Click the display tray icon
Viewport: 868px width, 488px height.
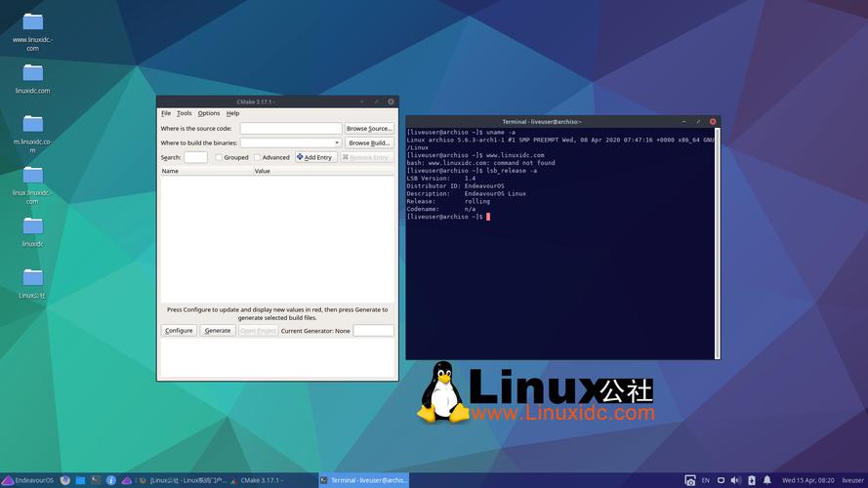pyautogui.click(x=721, y=480)
